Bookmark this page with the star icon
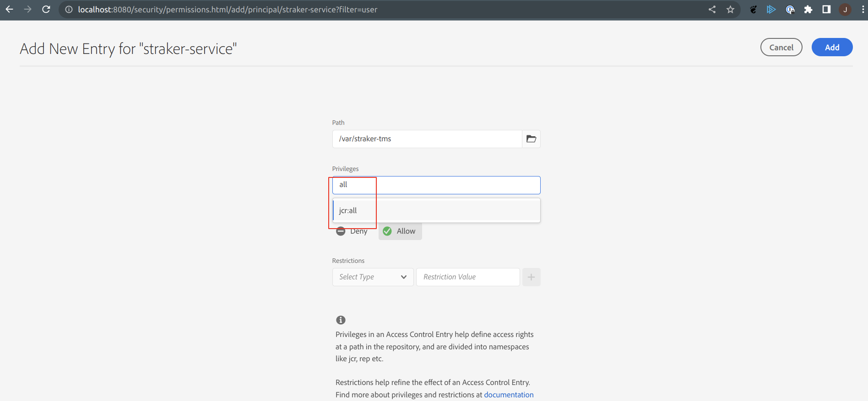The image size is (868, 401). point(730,10)
